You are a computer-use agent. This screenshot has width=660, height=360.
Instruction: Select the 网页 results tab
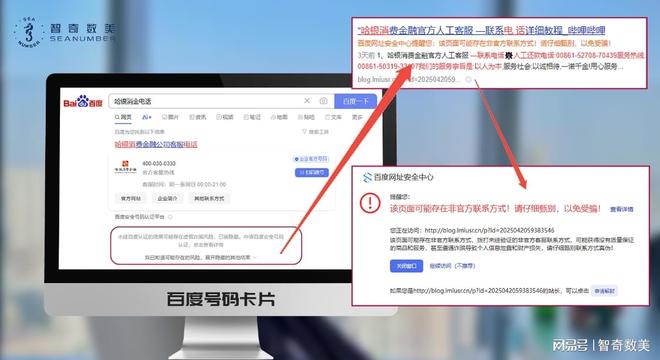[123, 117]
